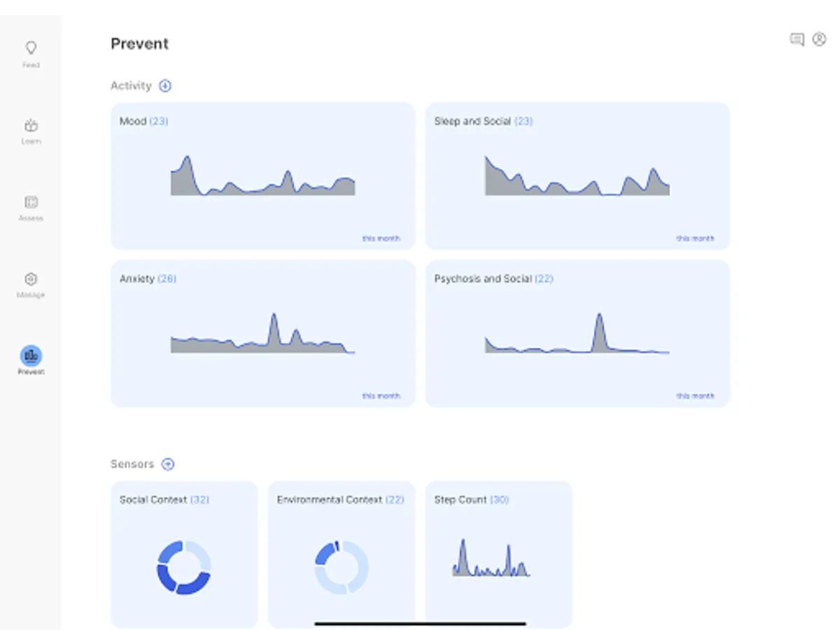Go to the Assess section icon
The height and width of the screenshot is (630, 840).
click(x=31, y=202)
